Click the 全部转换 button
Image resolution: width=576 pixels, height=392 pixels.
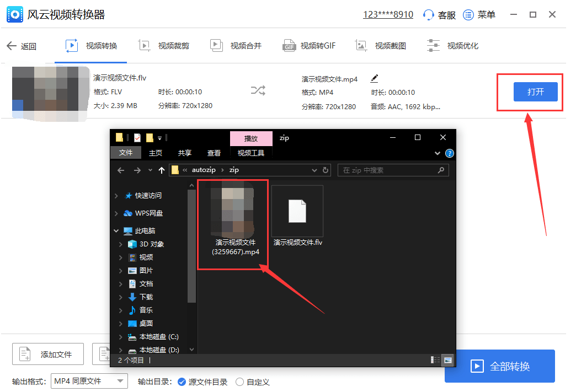point(500,366)
